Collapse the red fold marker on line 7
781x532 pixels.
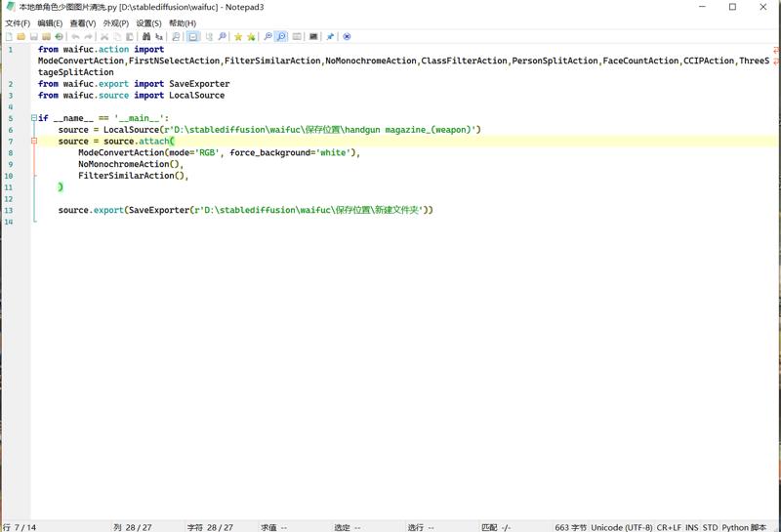tap(34, 141)
